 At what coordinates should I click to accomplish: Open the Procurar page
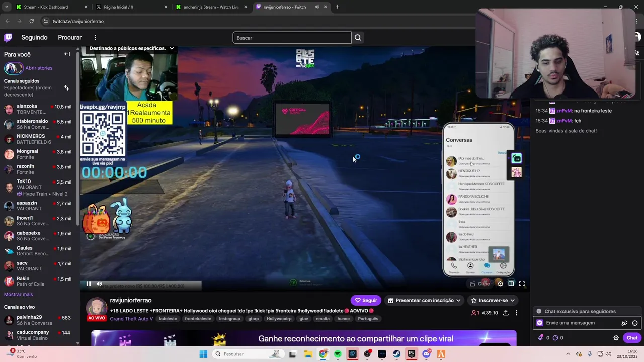(70, 38)
